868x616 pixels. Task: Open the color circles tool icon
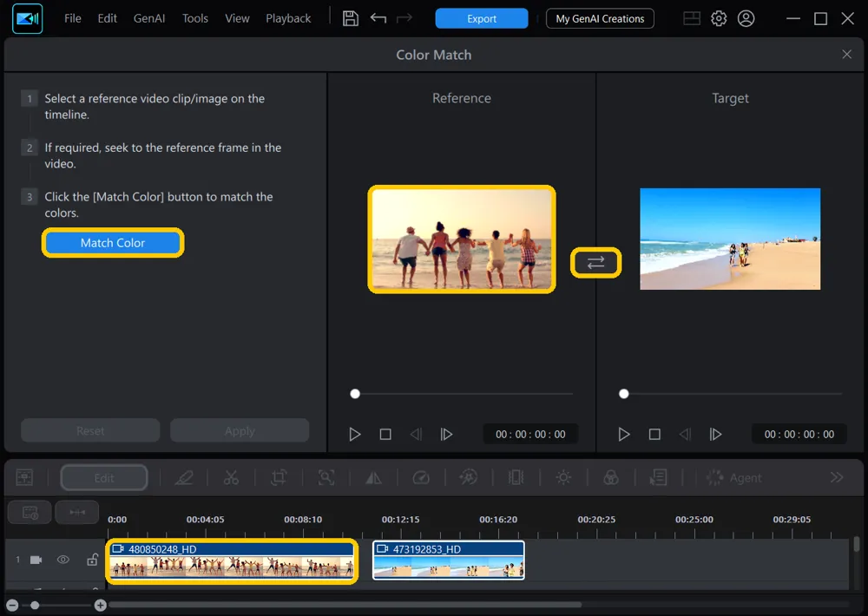click(x=611, y=478)
